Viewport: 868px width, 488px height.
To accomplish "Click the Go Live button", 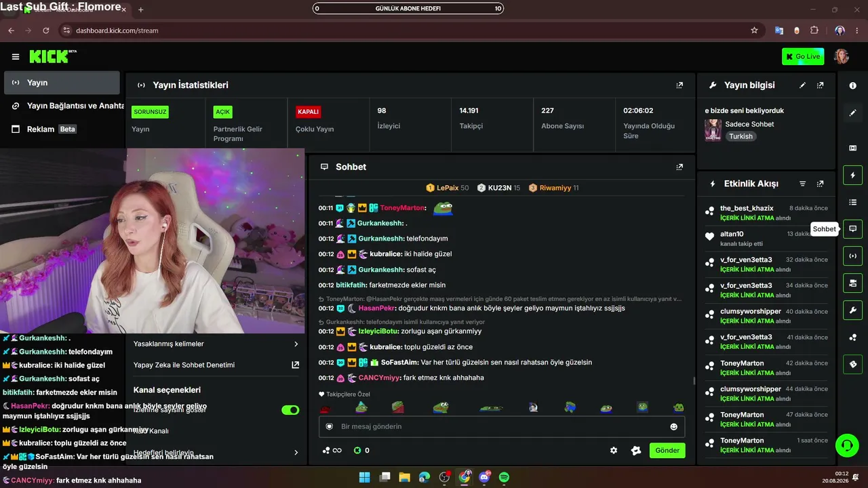I will [x=803, y=57].
